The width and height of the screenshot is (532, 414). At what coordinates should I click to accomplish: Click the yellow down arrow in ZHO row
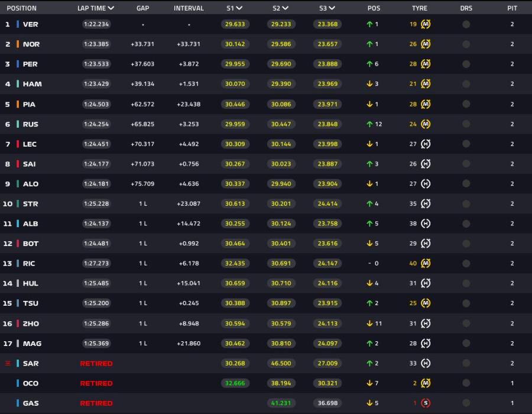pos(369,324)
